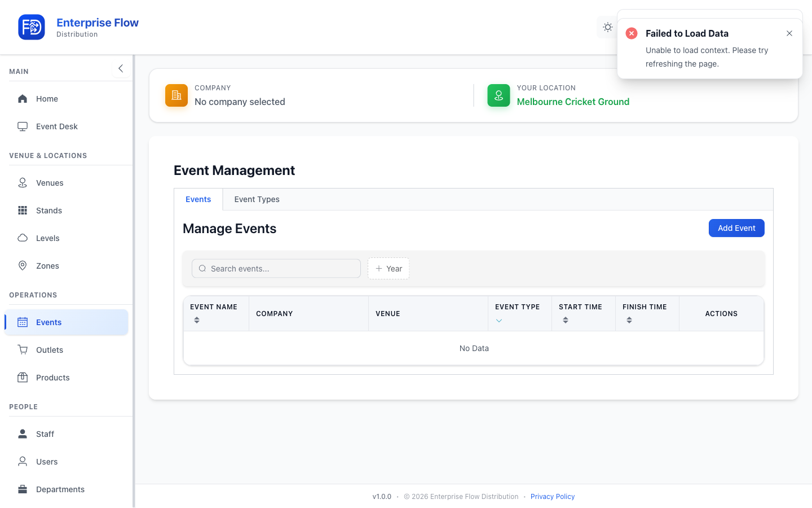This screenshot has width=812, height=508.
Task: Click the Products box icon
Action: (x=23, y=378)
